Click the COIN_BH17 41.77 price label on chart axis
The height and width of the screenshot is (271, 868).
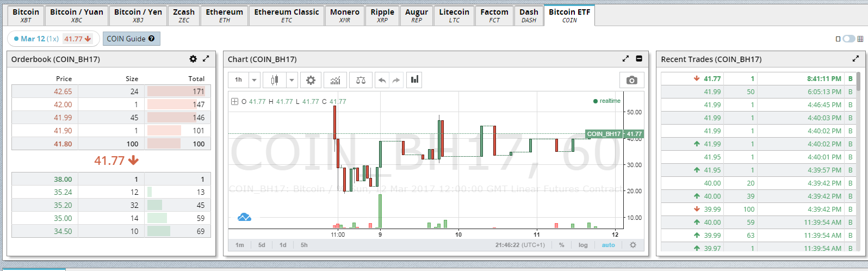(x=615, y=133)
